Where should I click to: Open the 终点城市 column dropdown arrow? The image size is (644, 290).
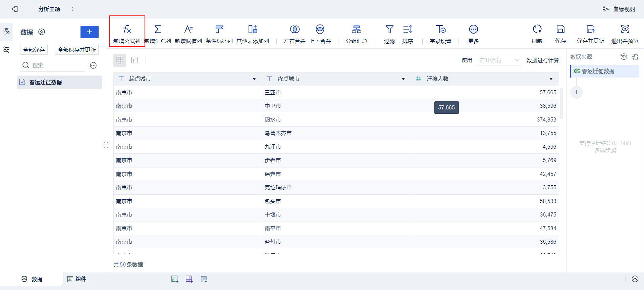[403, 79]
